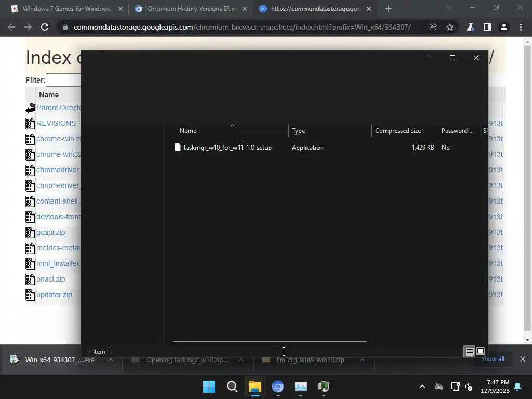Switch Explorer to large thumbnails view icon
This screenshot has height=399, width=532.
[x=481, y=351]
